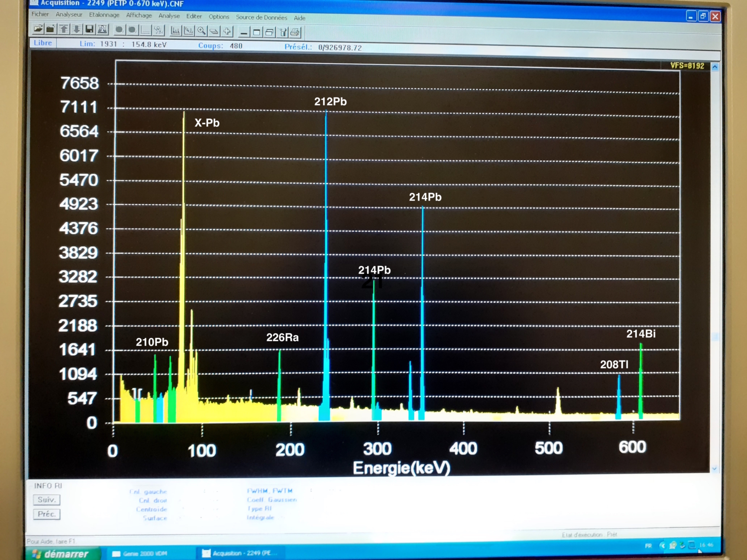The width and height of the screenshot is (747, 560).
Task: Open the Source de Données menu
Action: (261, 17)
